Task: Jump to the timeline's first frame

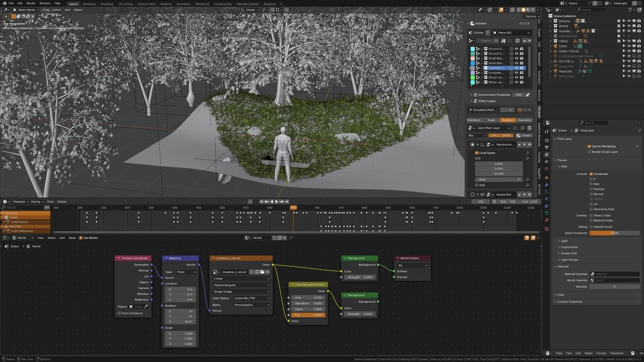Action: (x=262, y=201)
